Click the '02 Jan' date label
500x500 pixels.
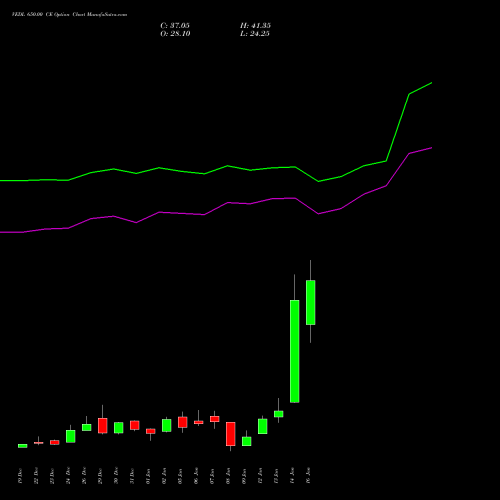pyautogui.click(x=164, y=476)
